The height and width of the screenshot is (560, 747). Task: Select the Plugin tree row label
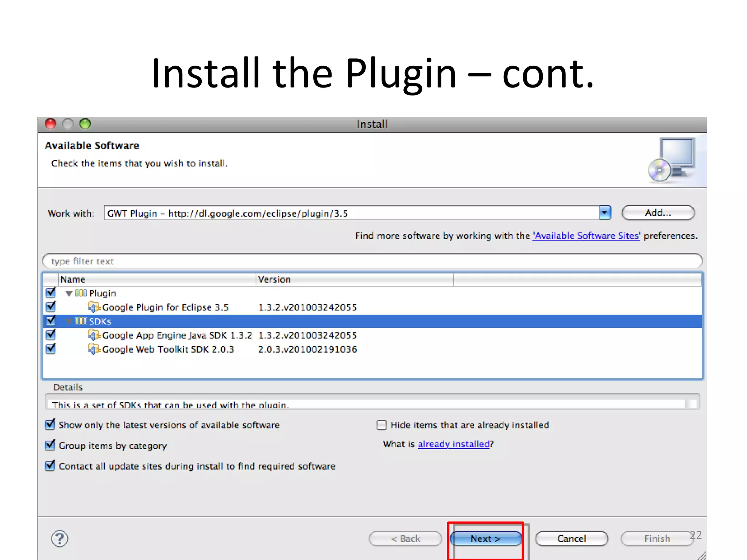pyautogui.click(x=102, y=293)
